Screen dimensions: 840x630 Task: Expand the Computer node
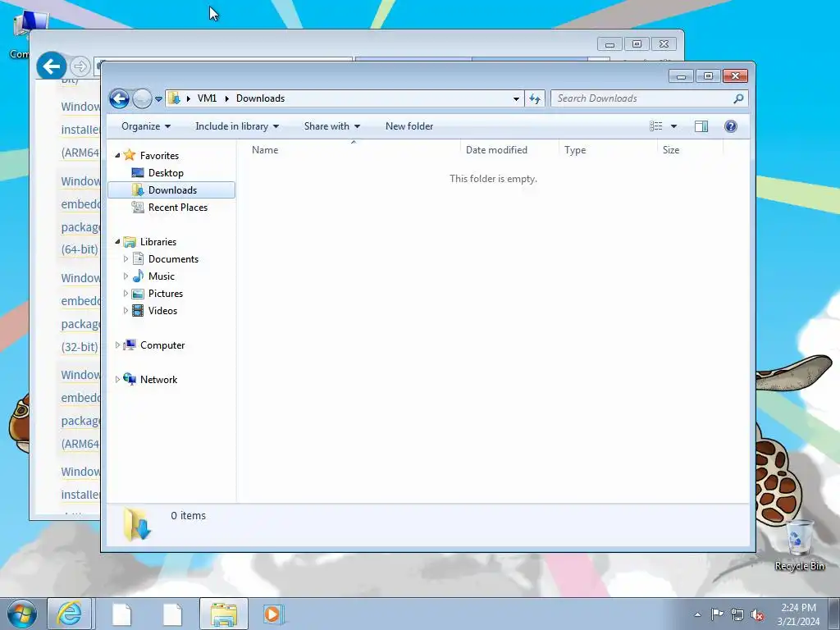pyautogui.click(x=118, y=345)
